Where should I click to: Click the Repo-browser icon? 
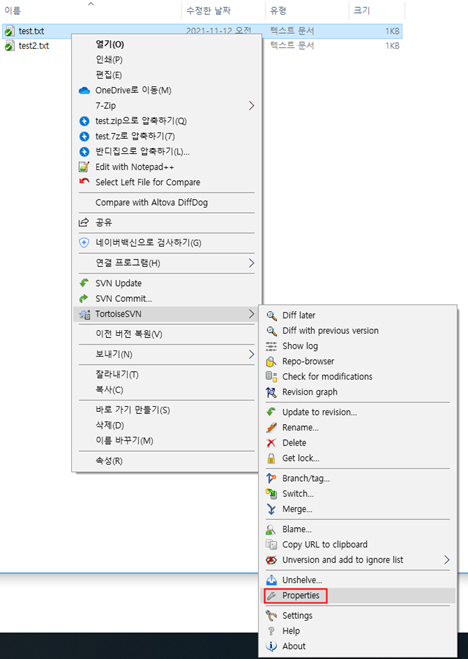pyautogui.click(x=271, y=361)
